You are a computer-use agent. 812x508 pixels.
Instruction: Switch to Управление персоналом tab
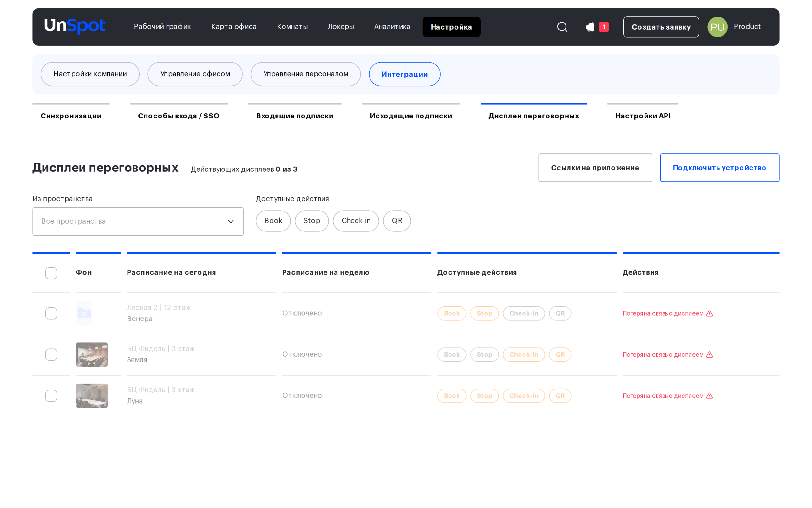[306, 74]
